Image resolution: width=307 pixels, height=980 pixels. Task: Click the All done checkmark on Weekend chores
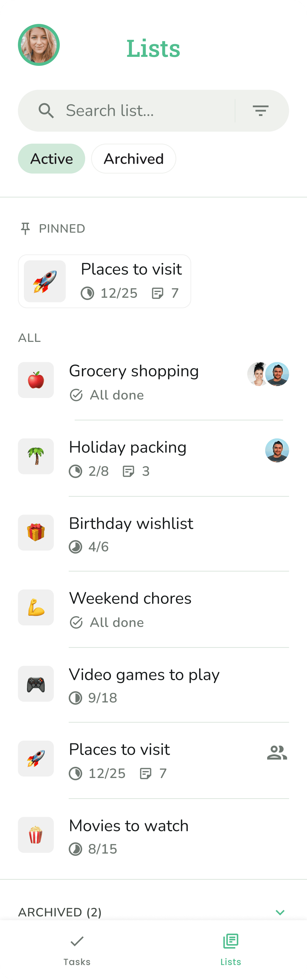point(76,622)
